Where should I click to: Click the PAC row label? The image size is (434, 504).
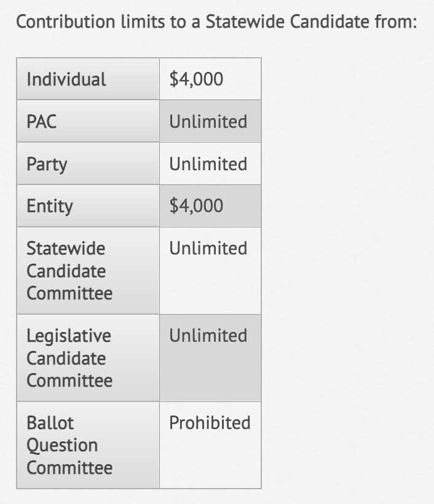click(88, 121)
